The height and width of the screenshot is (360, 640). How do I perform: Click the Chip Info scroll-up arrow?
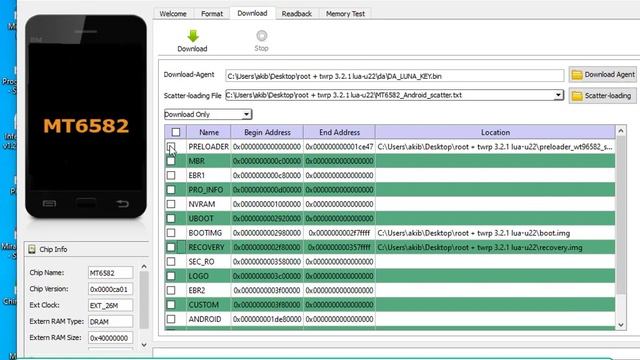pyautogui.click(x=144, y=267)
